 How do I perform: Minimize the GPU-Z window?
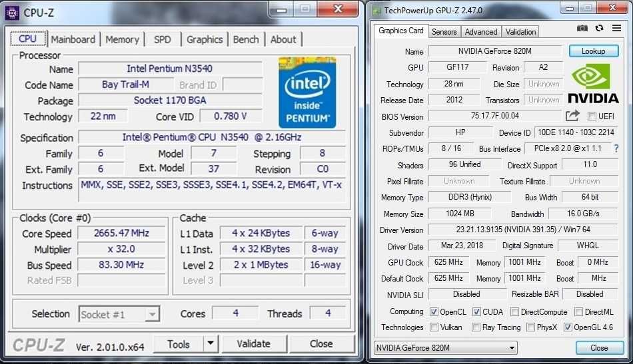[570, 9]
